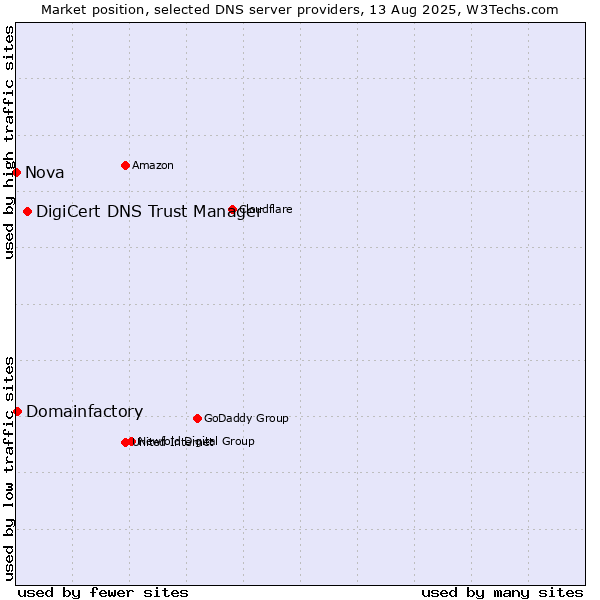This screenshot has height=600, width=600.
Task: Click the 'DigiCert DNS Trust Manager' label
Action: tap(149, 211)
